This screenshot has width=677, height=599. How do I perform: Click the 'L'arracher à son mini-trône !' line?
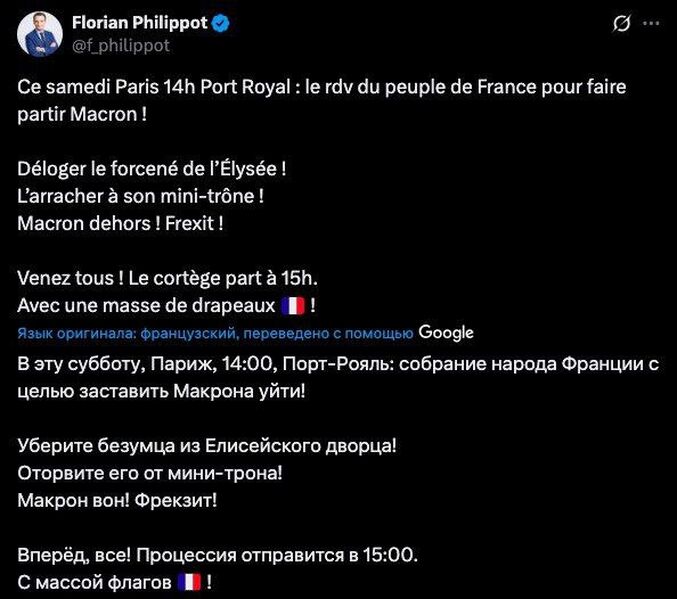coord(140,196)
